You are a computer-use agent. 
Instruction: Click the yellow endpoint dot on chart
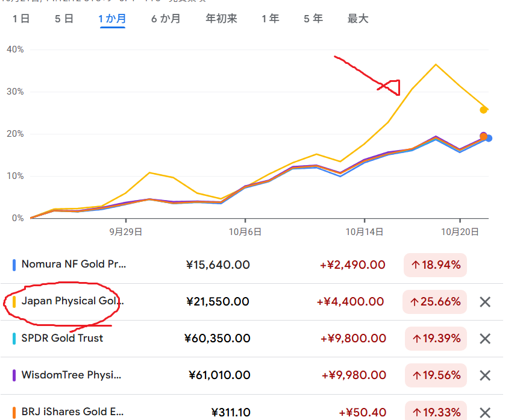click(483, 110)
